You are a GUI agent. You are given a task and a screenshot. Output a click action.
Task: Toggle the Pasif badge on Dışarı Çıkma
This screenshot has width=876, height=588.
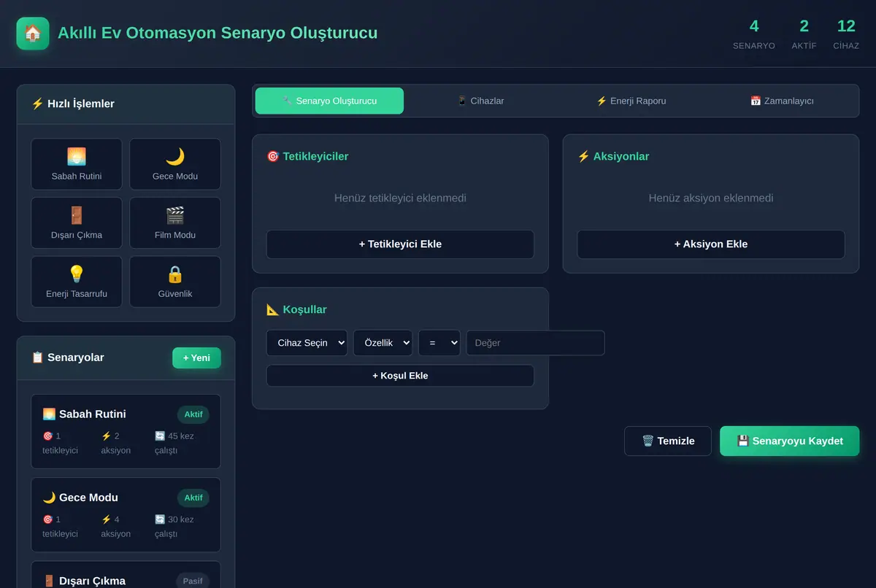click(193, 581)
